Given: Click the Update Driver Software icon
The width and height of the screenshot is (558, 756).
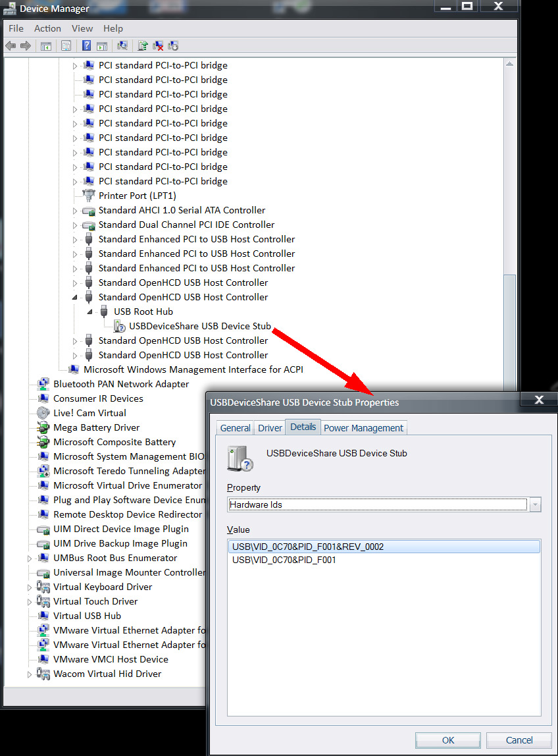Looking at the screenshot, I should [x=143, y=46].
